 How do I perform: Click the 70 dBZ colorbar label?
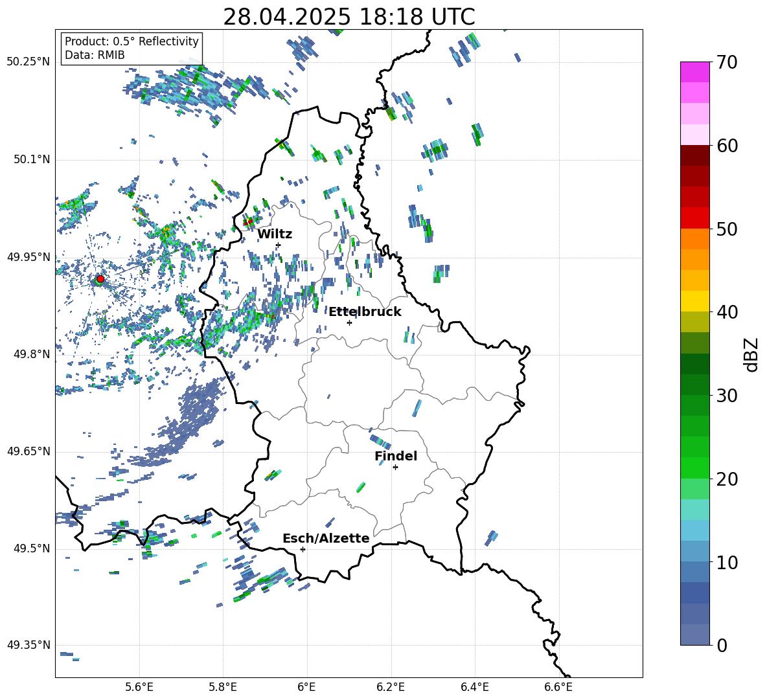coord(727,63)
